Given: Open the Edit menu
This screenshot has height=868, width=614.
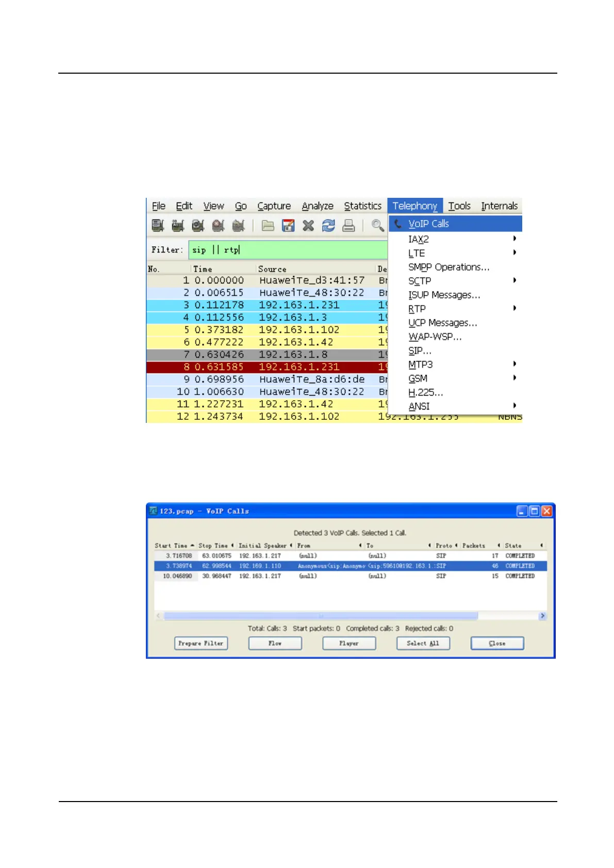Looking at the screenshot, I should (x=184, y=206).
